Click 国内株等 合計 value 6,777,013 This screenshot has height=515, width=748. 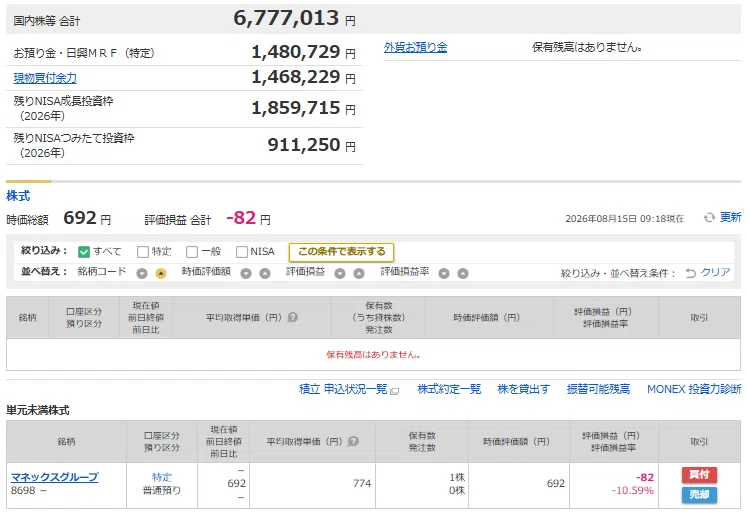click(286, 18)
